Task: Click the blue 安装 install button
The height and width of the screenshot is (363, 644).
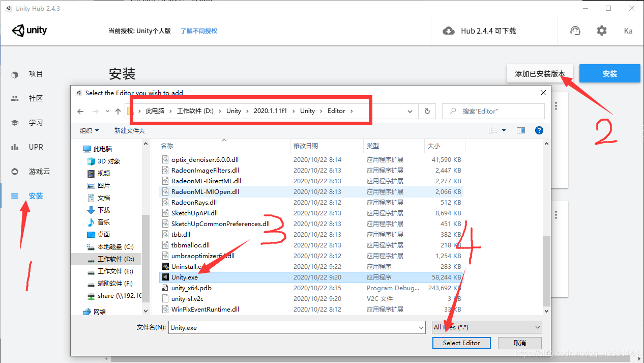Action: click(x=609, y=73)
